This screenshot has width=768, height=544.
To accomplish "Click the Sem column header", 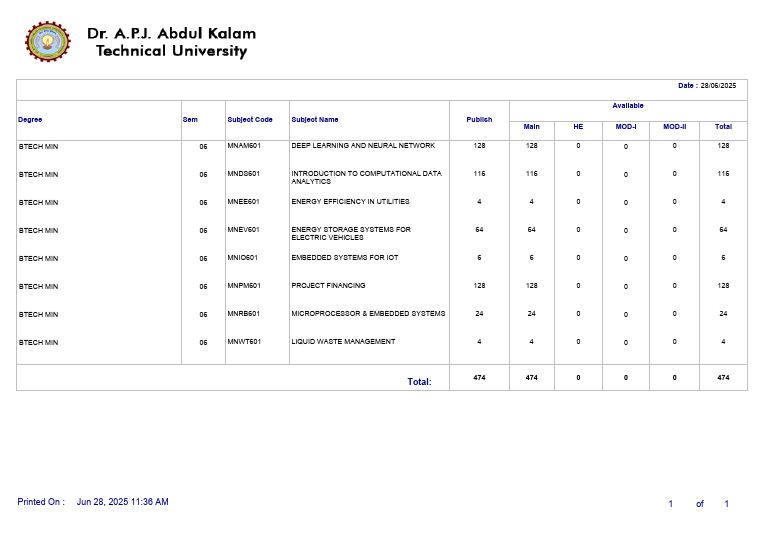I will pyautogui.click(x=190, y=119).
